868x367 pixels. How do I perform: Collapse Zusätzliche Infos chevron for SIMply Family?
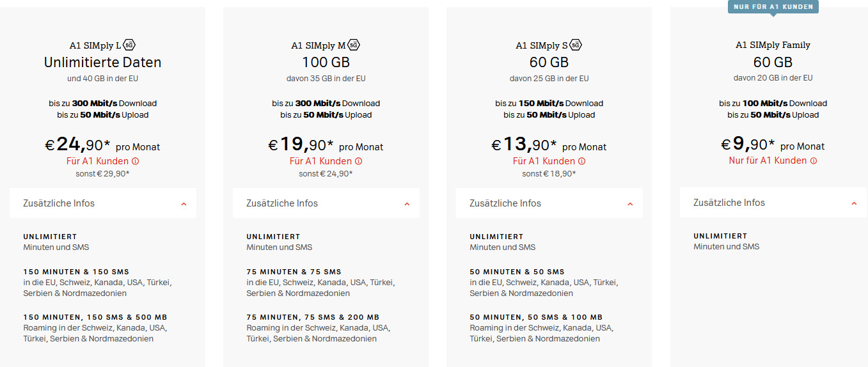pyautogui.click(x=854, y=203)
